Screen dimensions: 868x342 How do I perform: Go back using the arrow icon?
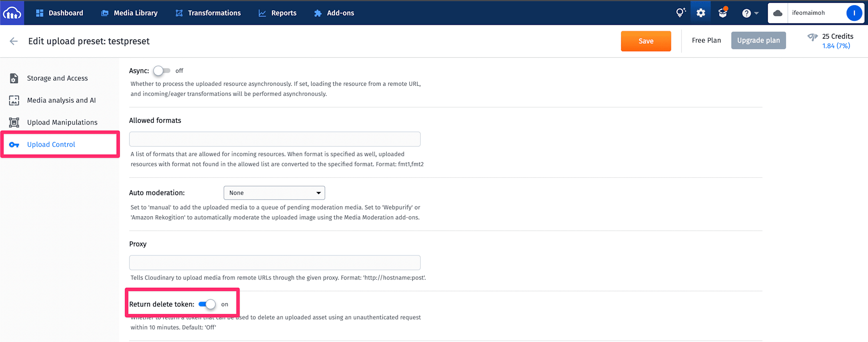tap(13, 41)
